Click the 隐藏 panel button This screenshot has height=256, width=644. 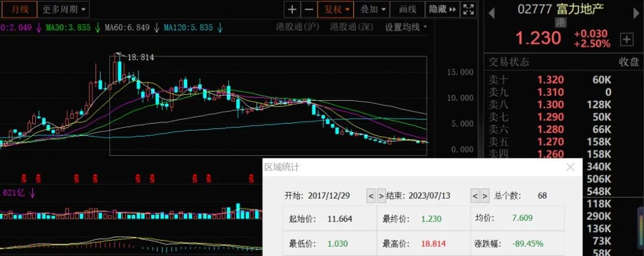tap(442, 10)
